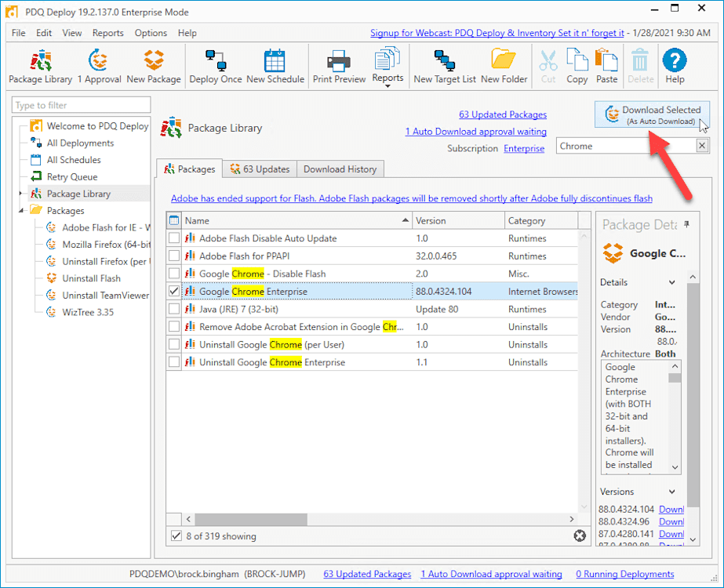Open 63 Updated Packages link at top
The height and width of the screenshot is (588, 724).
502,114
